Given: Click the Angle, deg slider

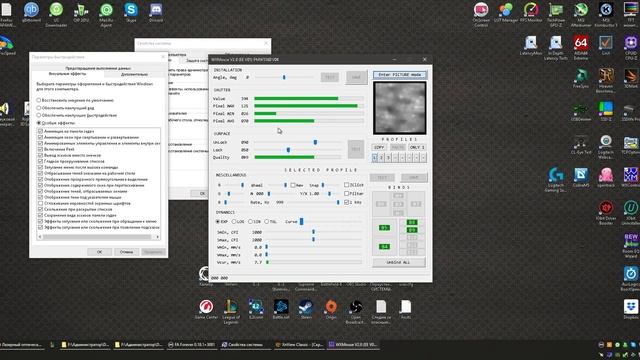Looking at the screenshot, I should [x=284, y=77].
